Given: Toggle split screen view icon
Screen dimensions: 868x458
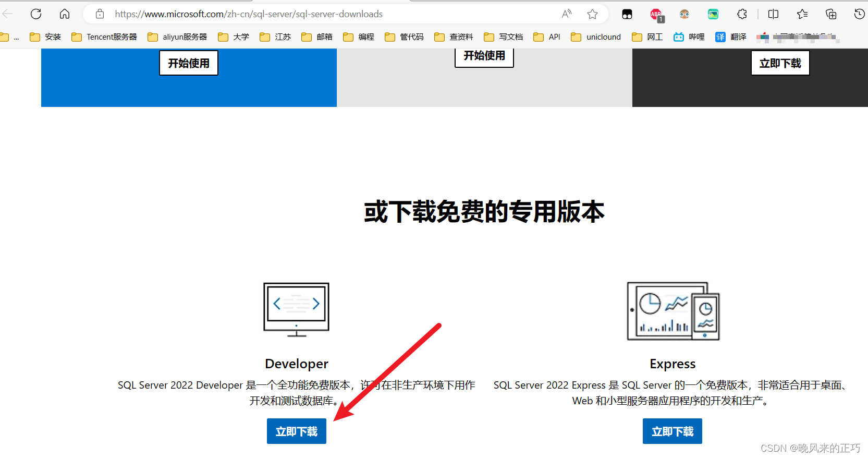Looking at the screenshot, I should (774, 14).
